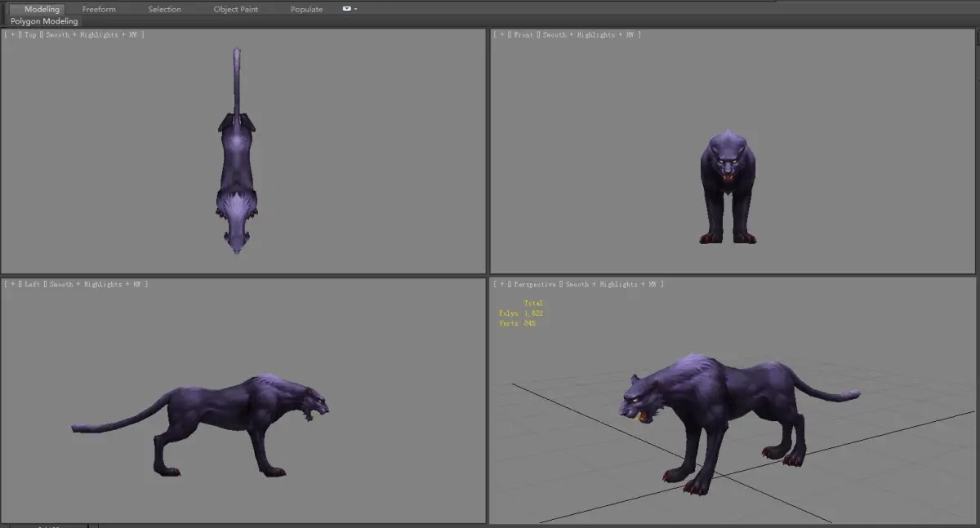Click the Top viewport view label
Image resolution: width=980 pixels, height=528 pixels.
tap(31, 35)
